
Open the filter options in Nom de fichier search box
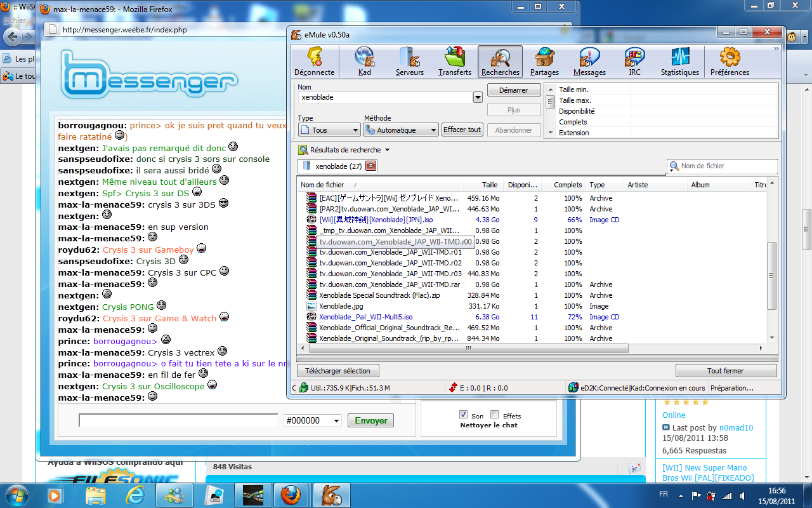674,166
